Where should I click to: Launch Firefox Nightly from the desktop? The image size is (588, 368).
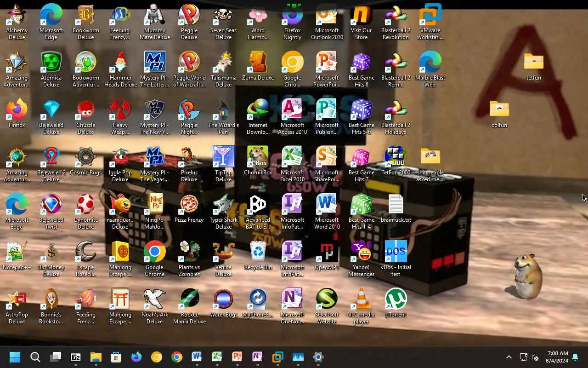[292, 22]
